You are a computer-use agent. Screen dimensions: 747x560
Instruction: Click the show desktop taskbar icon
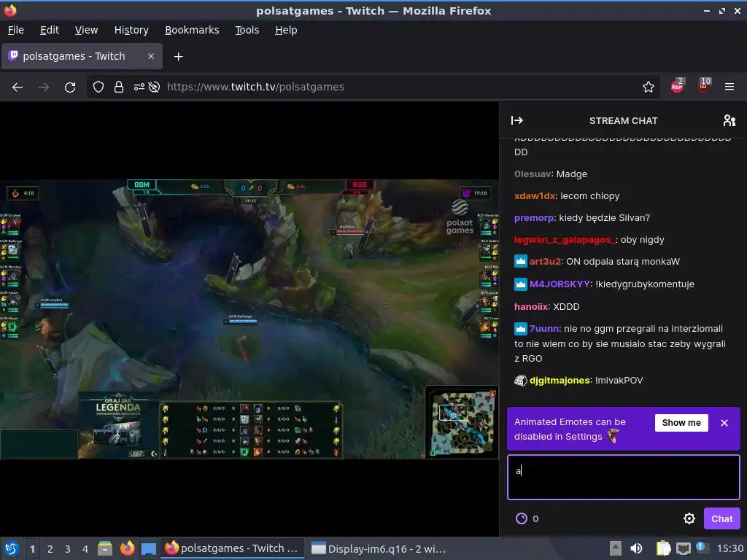point(149,548)
